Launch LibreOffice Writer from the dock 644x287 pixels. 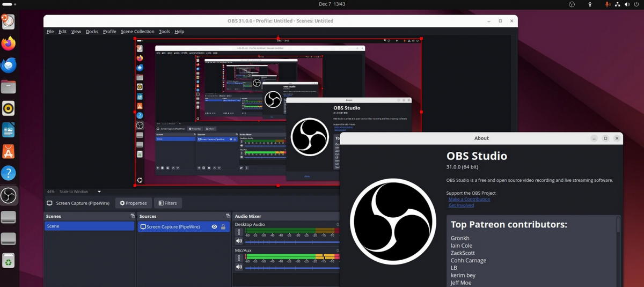point(8,130)
